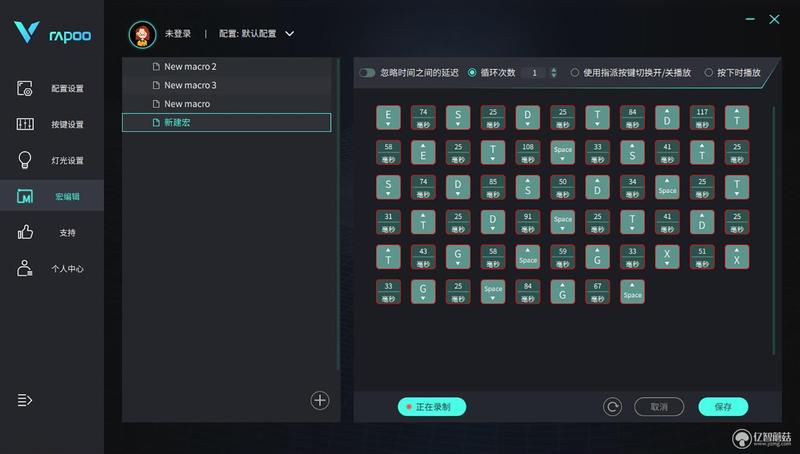The image size is (800, 454).
Task: Select the E key-down macro step
Action: tap(388, 117)
